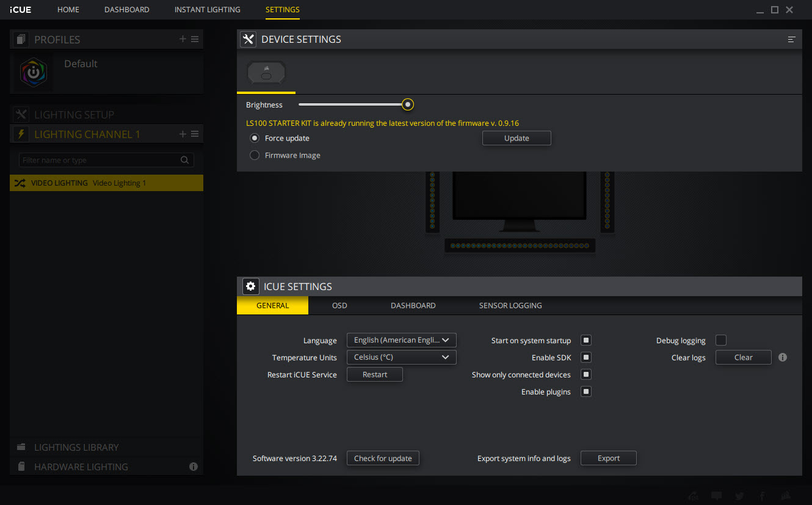Screen dimensions: 812x505
Task: Click the Device Settings wrench icon
Action: [x=248, y=39]
